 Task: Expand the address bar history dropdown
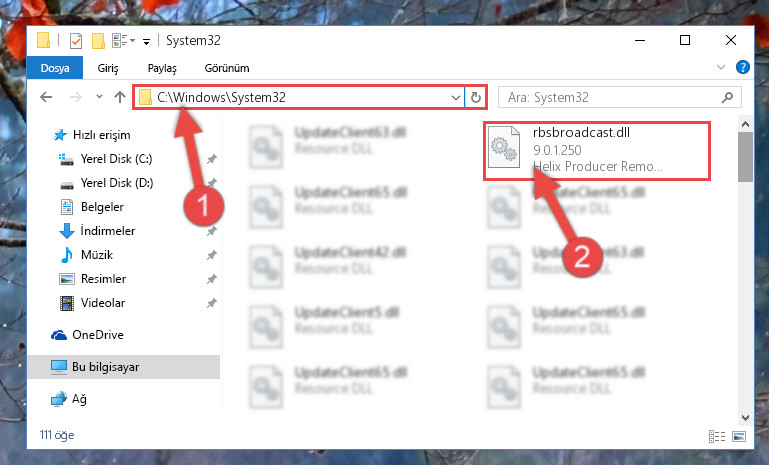[456, 98]
